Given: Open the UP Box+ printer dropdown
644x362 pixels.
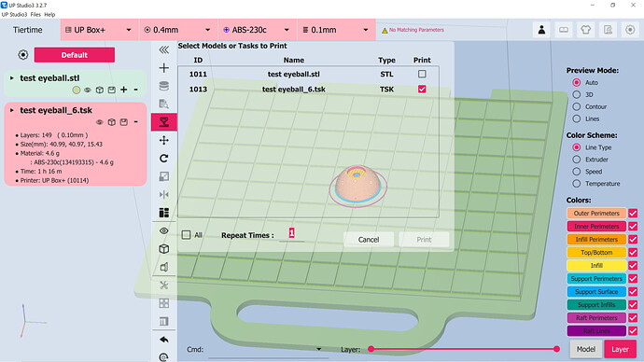Looking at the screenshot, I should click(100, 30).
